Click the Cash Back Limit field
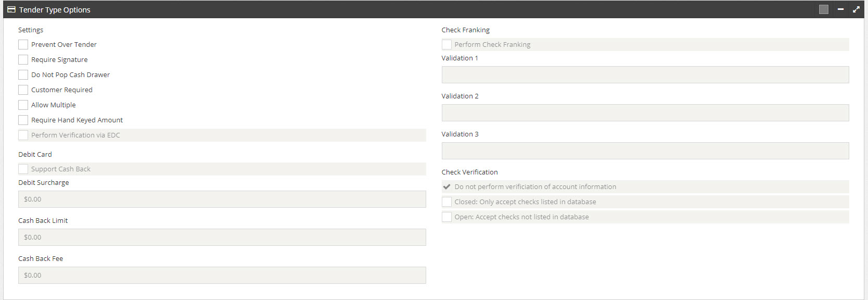The width and height of the screenshot is (868, 300). 222,238
